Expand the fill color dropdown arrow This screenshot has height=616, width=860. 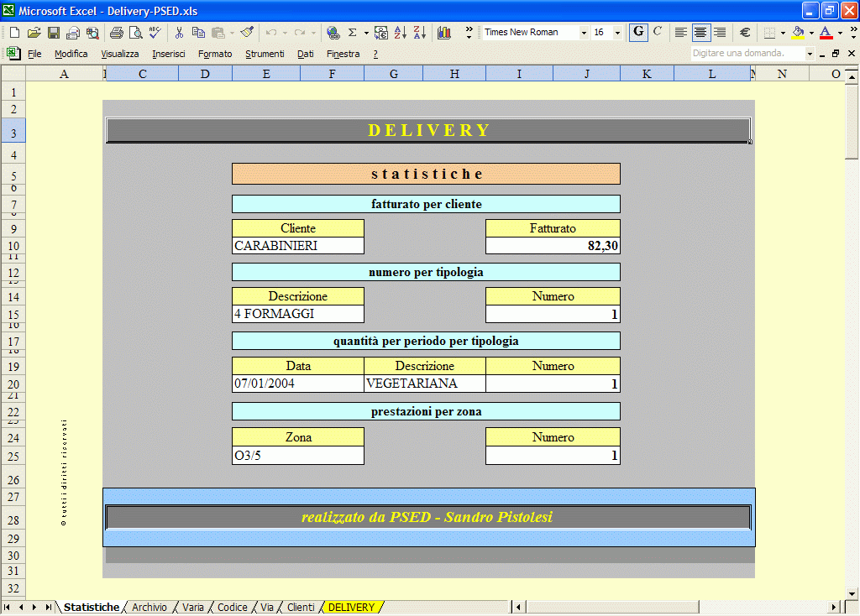[x=812, y=33]
